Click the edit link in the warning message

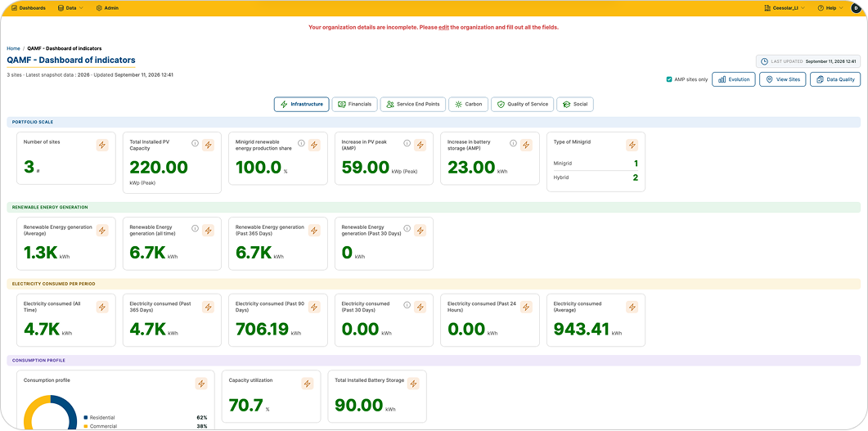click(x=443, y=27)
